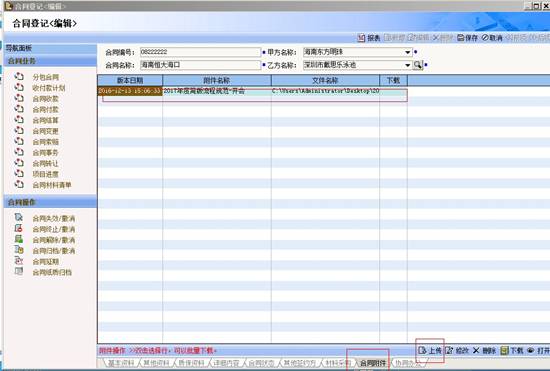This screenshot has height=371, width=550.
Task: Open the 收付款计划 link
Action: pos(49,88)
